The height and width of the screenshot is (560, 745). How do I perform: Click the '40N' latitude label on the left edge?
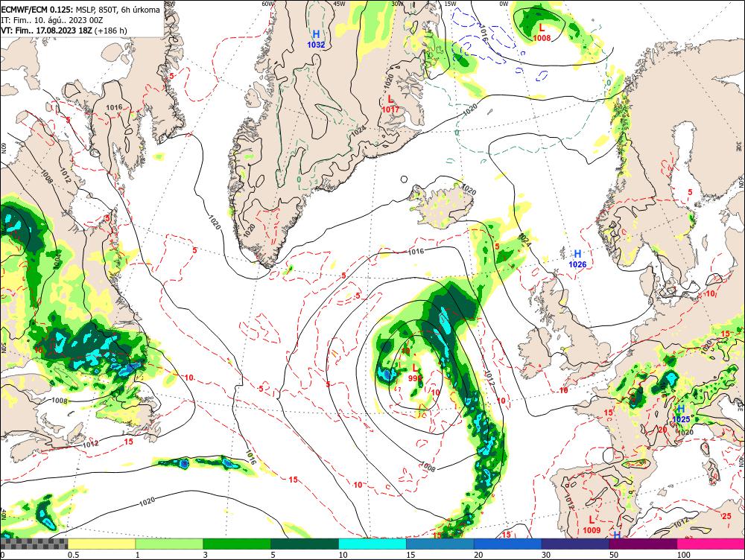click(x=3, y=515)
